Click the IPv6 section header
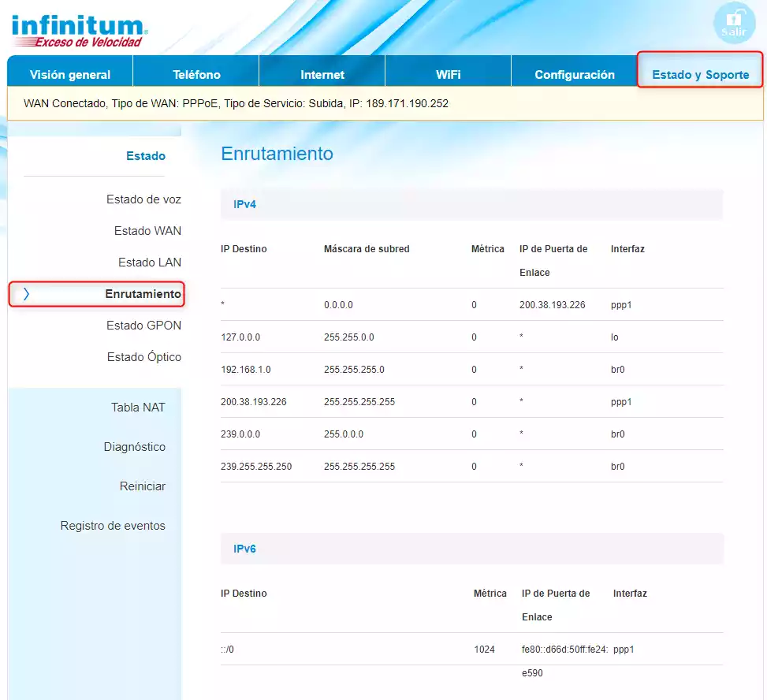767x700 pixels. 247,549
